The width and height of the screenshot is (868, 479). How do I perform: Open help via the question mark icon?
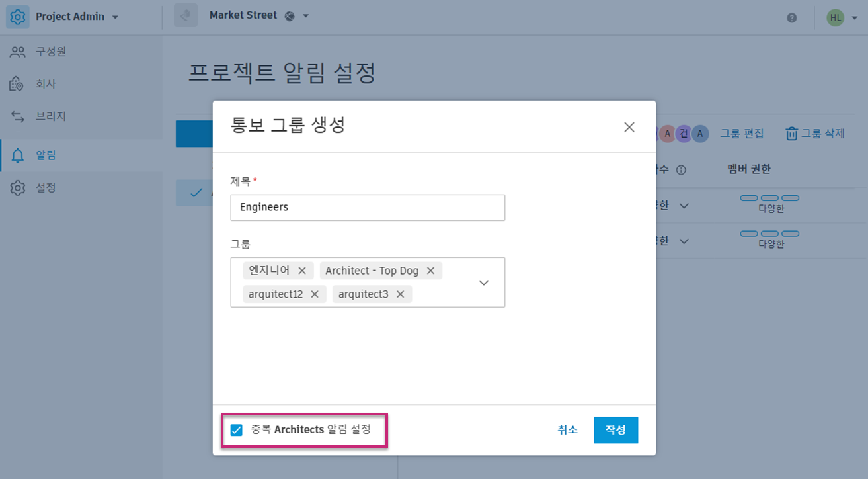coord(791,17)
